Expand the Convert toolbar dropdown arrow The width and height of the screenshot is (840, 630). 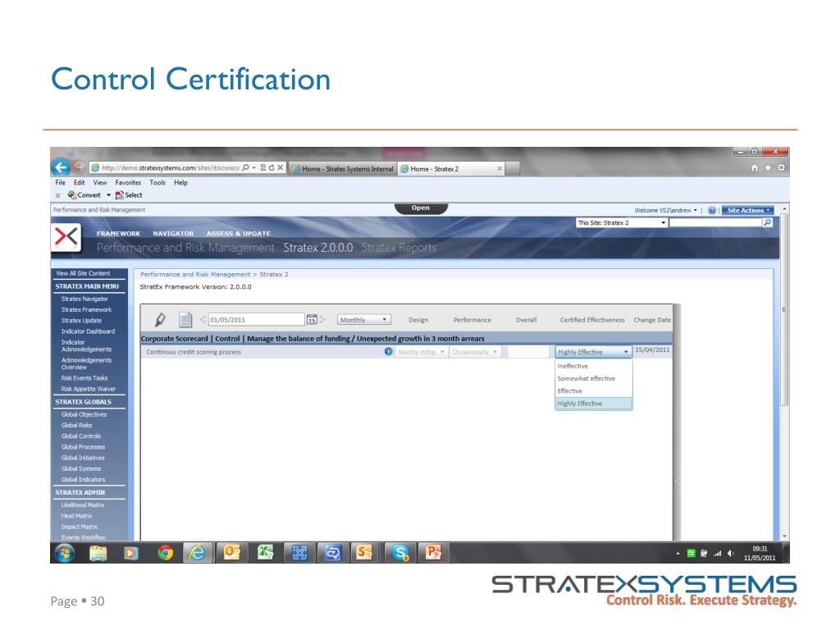[x=108, y=195]
